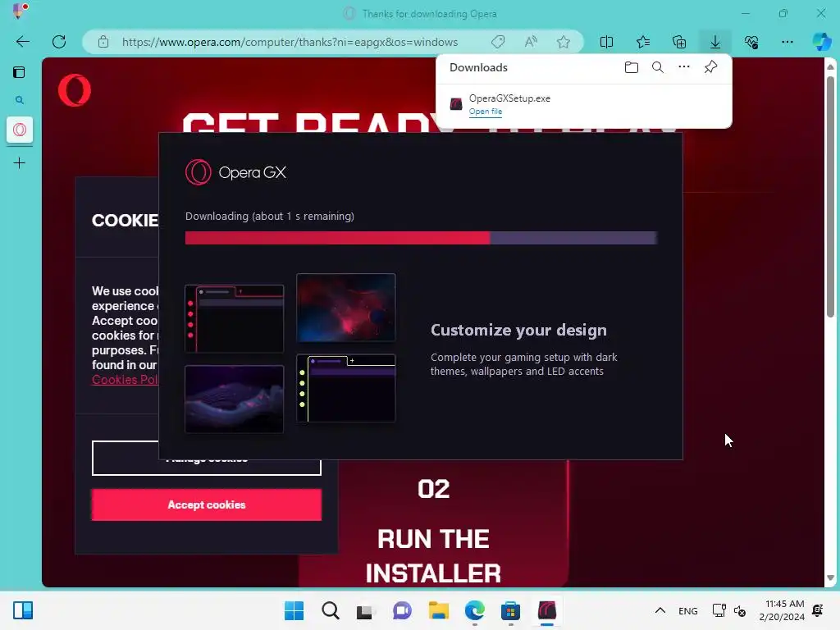This screenshot has width=840, height=630.
Task: Open the shopping tag icon in address bar
Action: 498,42
